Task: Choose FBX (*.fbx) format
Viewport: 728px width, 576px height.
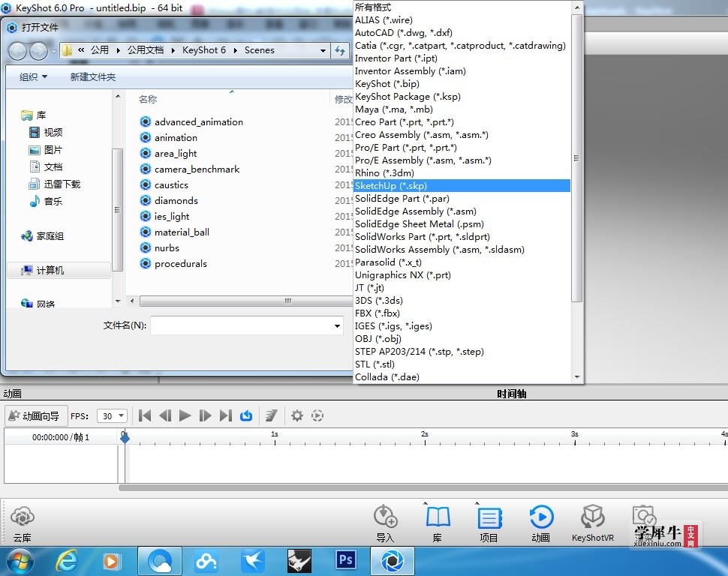Action: [462, 313]
